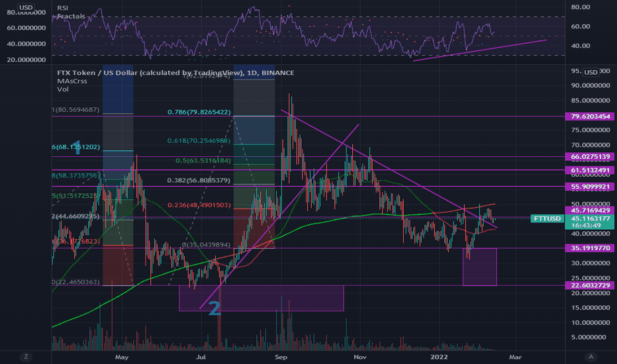Select the Fib label 0.236(48.4901503)
The height and width of the screenshot is (364, 617).
point(199,205)
